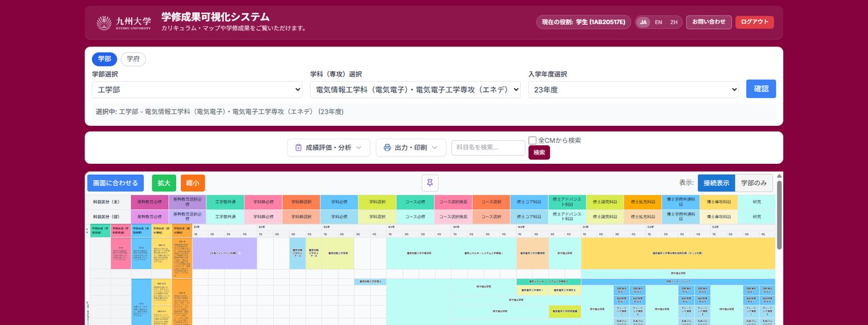This screenshot has width=868, height=325.
Task: Click the 学科群選択 legend swatch in 主 row
Action: pyautogui.click(x=301, y=202)
